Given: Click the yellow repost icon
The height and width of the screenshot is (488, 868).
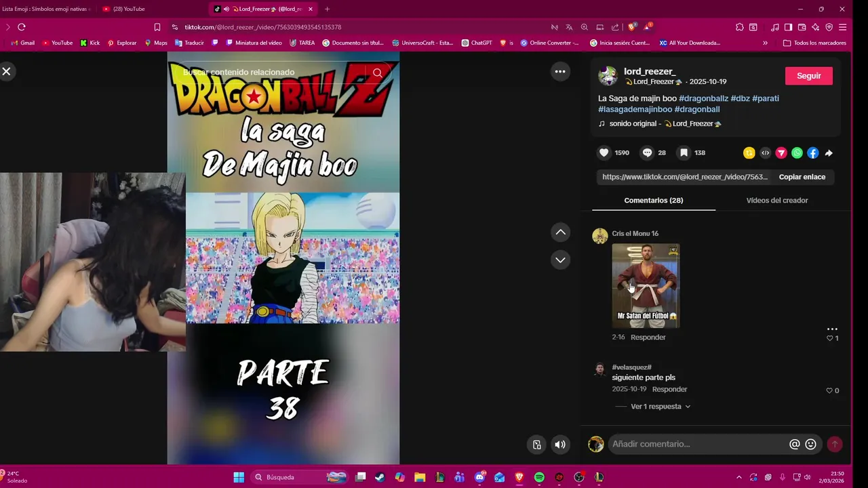Looking at the screenshot, I should pyautogui.click(x=749, y=153).
